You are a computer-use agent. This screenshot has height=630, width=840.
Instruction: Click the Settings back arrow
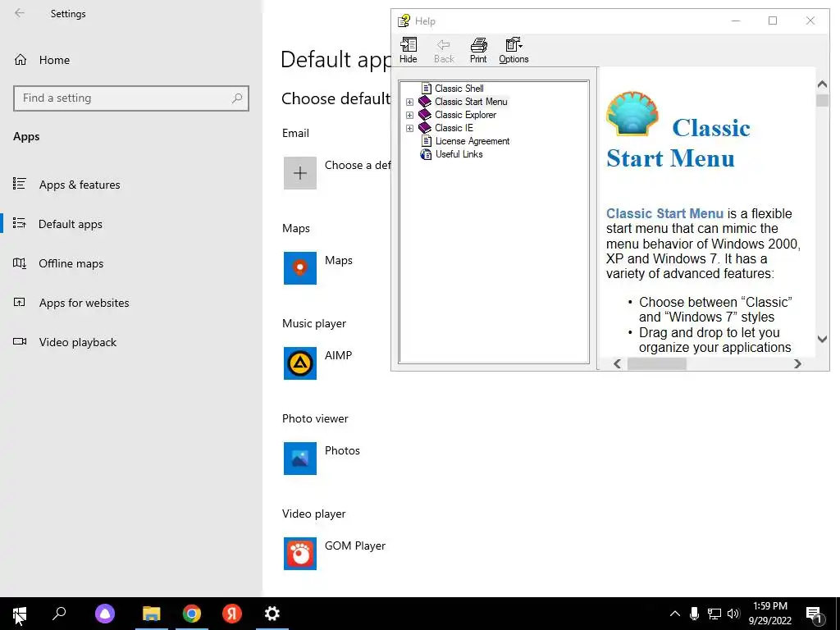[x=20, y=13]
